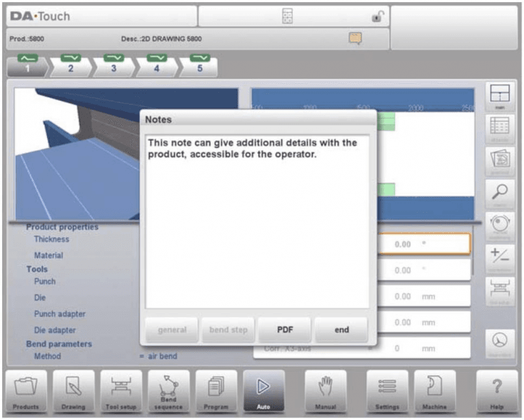This screenshot has height=420, width=524.
Task: Open the Products folder mode
Action: [x=26, y=392]
